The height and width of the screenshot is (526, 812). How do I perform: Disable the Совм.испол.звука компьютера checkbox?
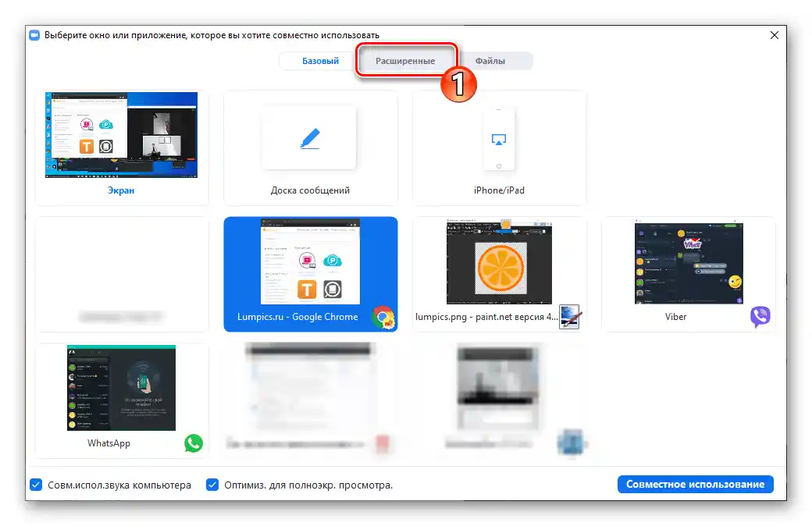pos(36,484)
